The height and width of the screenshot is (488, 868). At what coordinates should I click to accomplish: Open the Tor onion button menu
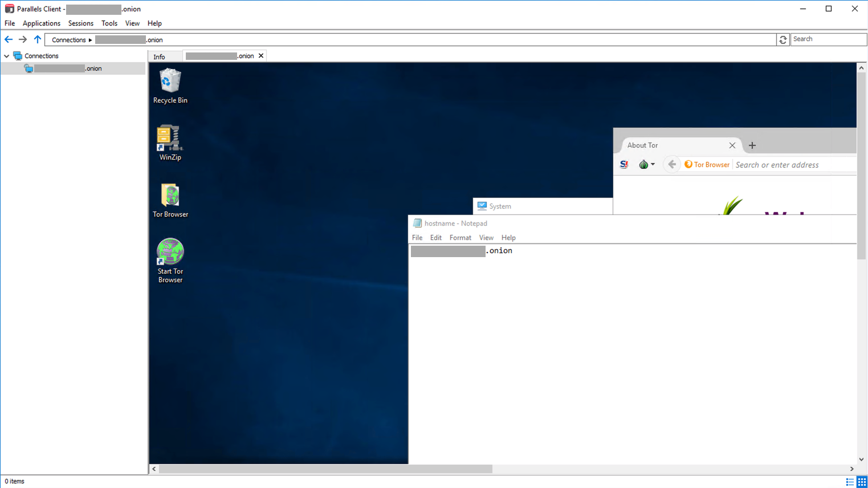coord(646,165)
